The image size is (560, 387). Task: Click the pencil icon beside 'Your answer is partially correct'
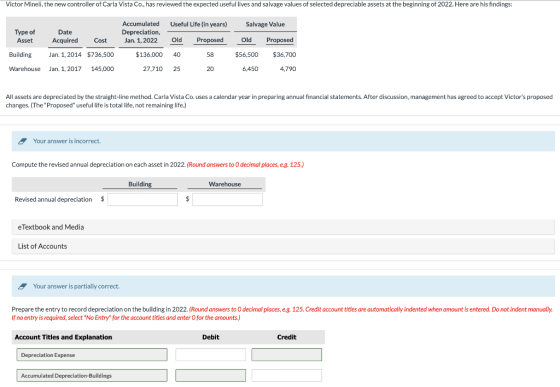(22, 286)
